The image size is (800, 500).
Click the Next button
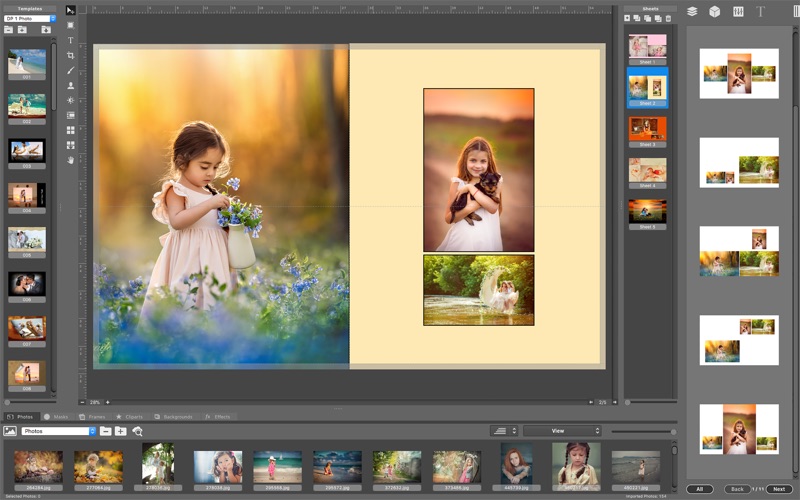(777, 489)
